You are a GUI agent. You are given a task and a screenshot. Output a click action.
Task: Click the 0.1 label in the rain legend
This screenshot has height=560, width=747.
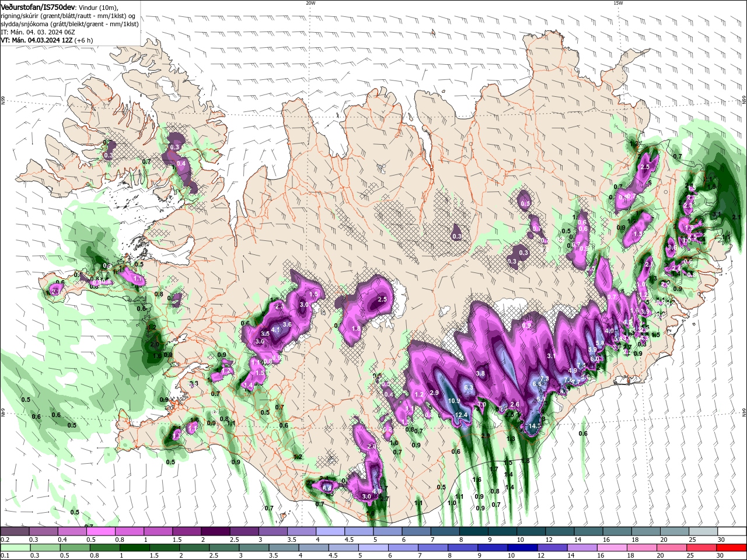pos(5,556)
